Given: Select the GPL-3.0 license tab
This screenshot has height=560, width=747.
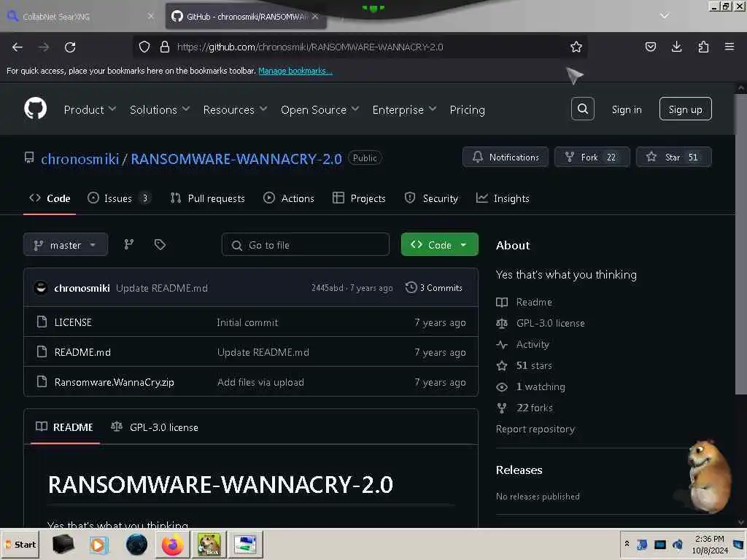Looking at the screenshot, I should click(155, 427).
